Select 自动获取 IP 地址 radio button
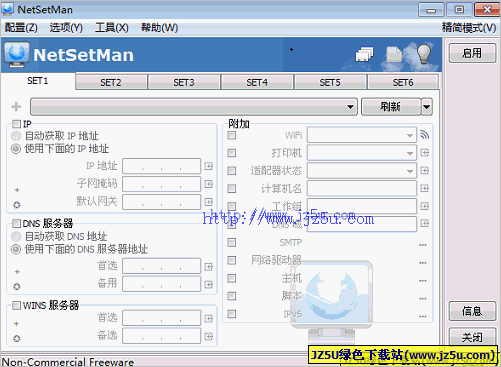This screenshot has width=501, height=367. tap(16, 136)
